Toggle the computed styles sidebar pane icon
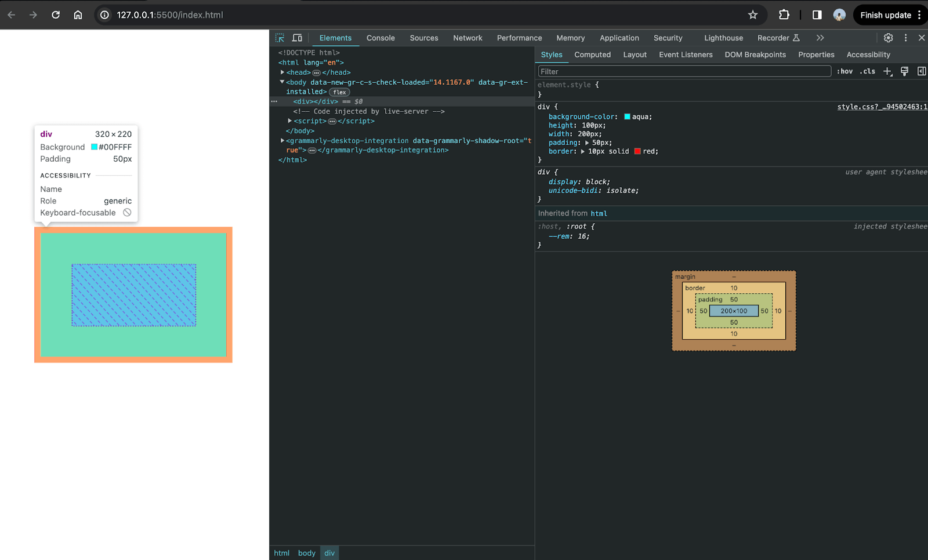The image size is (928, 560). point(921,71)
